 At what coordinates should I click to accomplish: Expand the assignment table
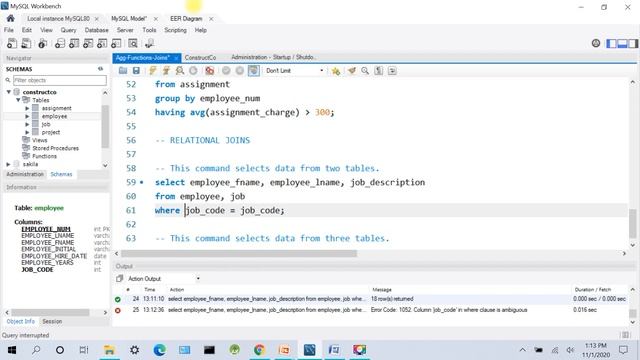pyautogui.click(x=27, y=108)
